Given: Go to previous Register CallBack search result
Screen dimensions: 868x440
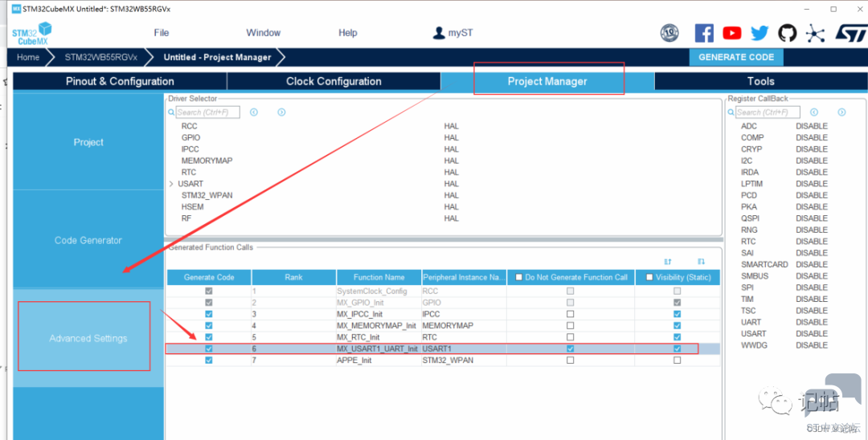Looking at the screenshot, I should pyautogui.click(x=813, y=112).
